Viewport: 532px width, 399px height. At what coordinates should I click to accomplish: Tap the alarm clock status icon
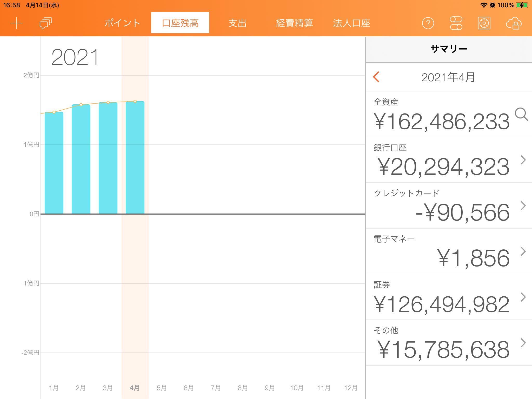(x=492, y=5)
